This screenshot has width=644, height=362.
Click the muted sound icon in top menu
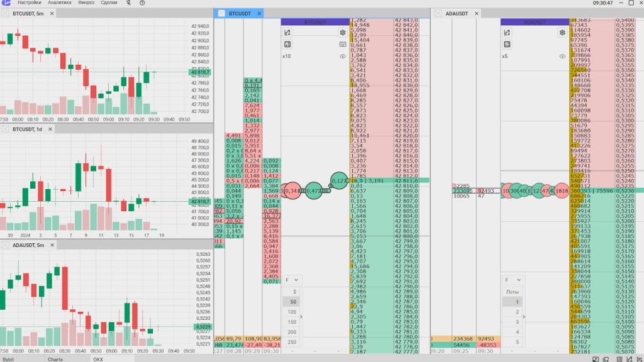point(129,3)
